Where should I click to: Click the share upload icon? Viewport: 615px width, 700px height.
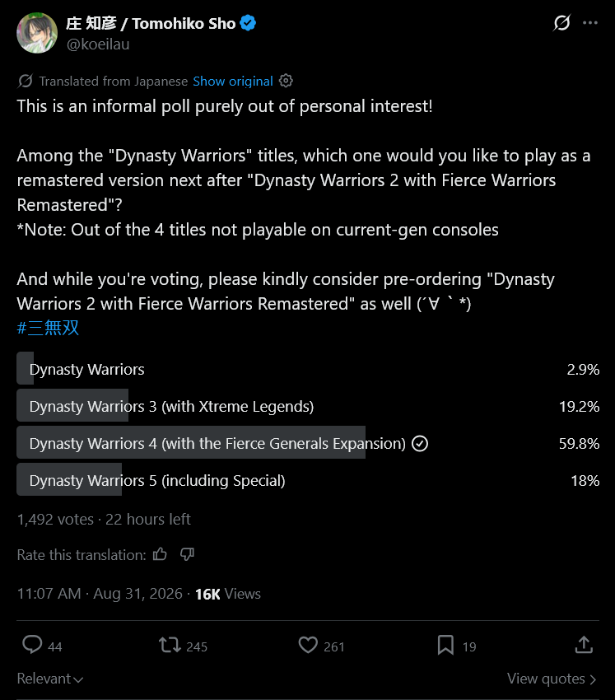[x=584, y=645]
